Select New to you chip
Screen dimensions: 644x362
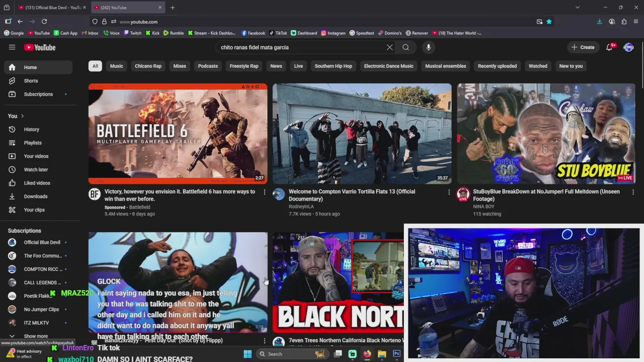571,66
